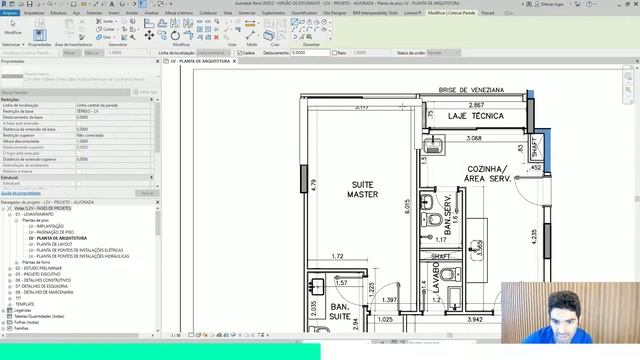Click the Save icon in quick access toolbar
Viewport: 640px width, 360px height.
[x=29, y=4]
